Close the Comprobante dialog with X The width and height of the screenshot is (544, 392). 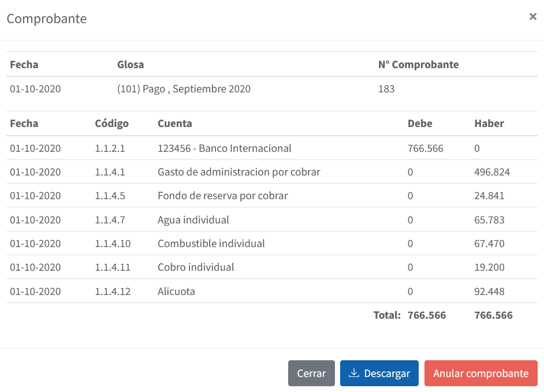[533, 17]
